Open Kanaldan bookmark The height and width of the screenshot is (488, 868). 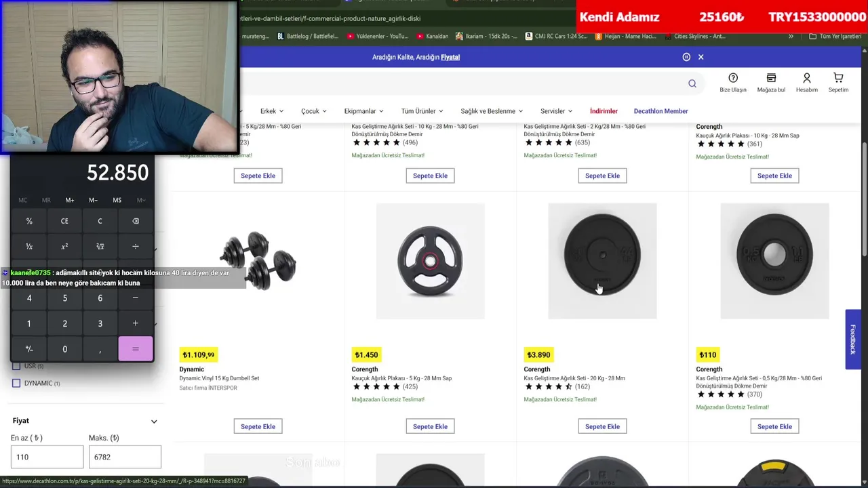point(433,36)
